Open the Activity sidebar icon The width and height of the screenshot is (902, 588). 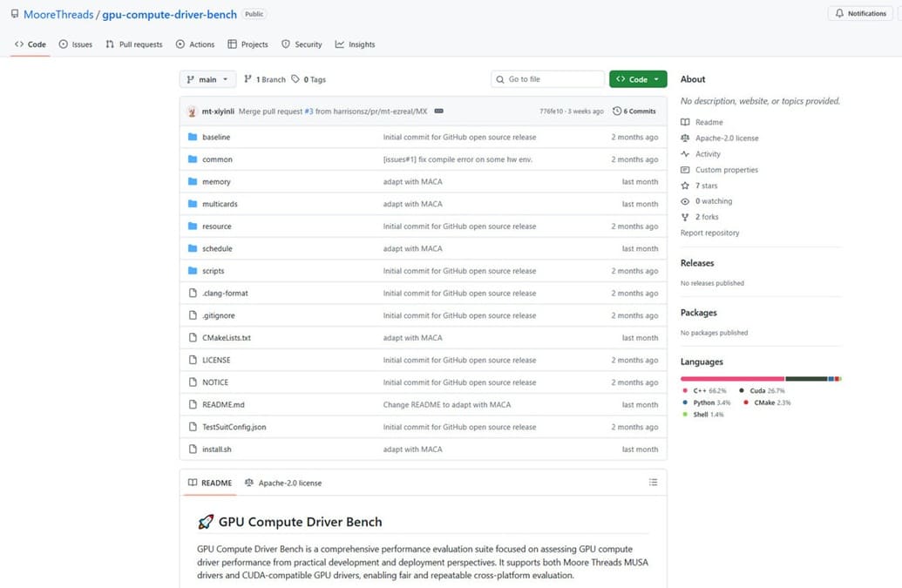685,153
